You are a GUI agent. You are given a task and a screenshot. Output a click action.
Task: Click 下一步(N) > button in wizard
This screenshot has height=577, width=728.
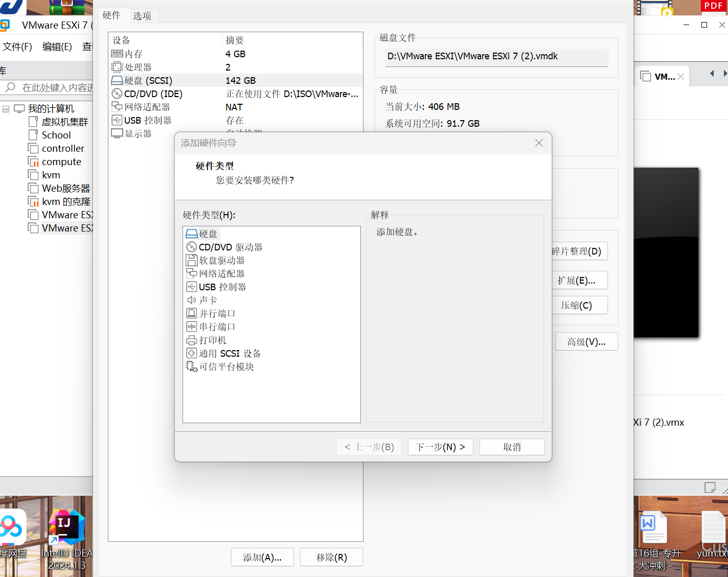[x=441, y=447]
